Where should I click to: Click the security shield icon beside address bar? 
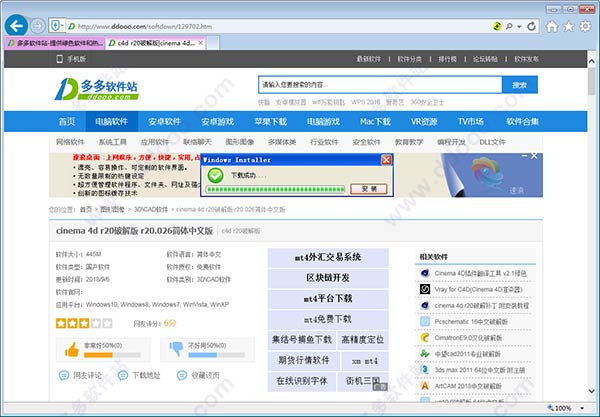click(x=55, y=26)
